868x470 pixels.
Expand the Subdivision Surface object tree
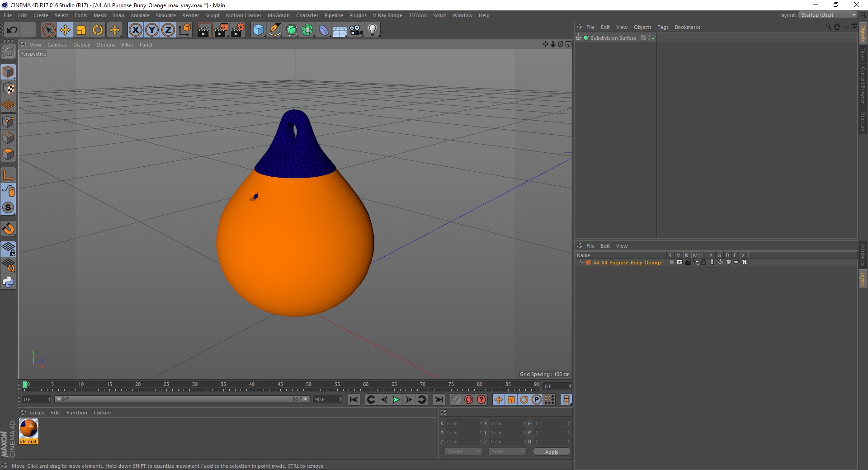(x=579, y=38)
